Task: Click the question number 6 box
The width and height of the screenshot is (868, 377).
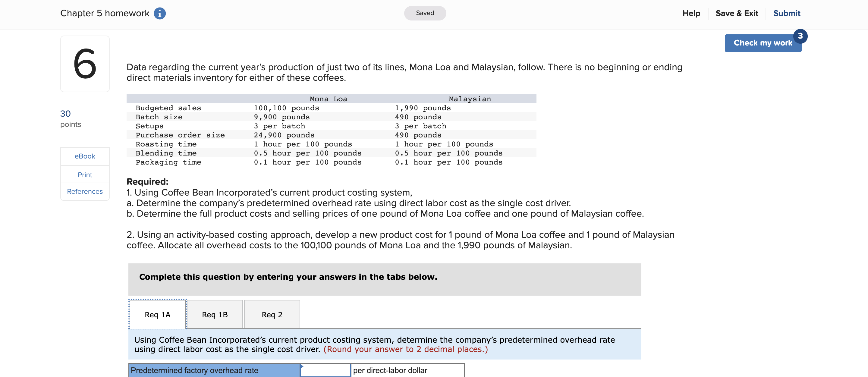Action: coord(85,63)
